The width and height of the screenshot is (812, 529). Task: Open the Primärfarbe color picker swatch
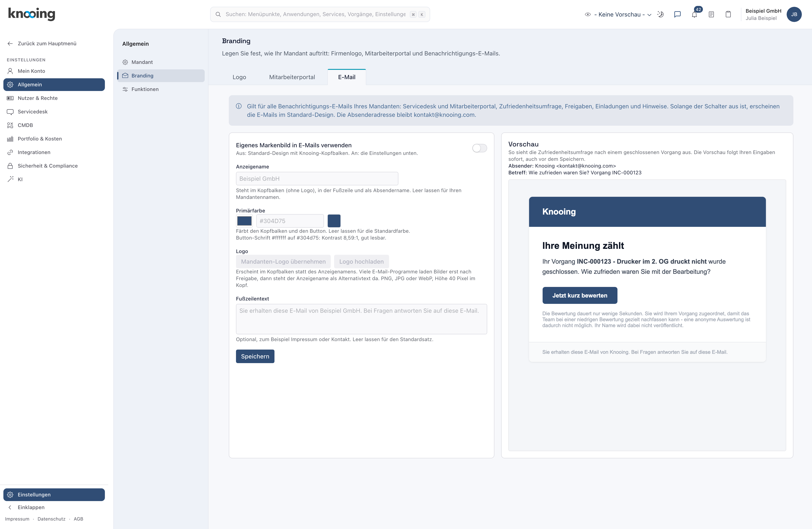pyautogui.click(x=244, y=221)
